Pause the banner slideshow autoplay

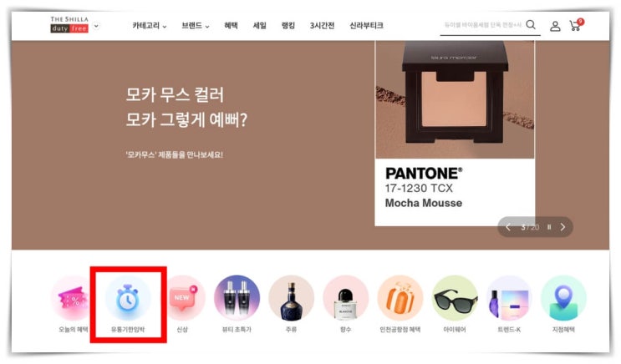coord(549,227)
